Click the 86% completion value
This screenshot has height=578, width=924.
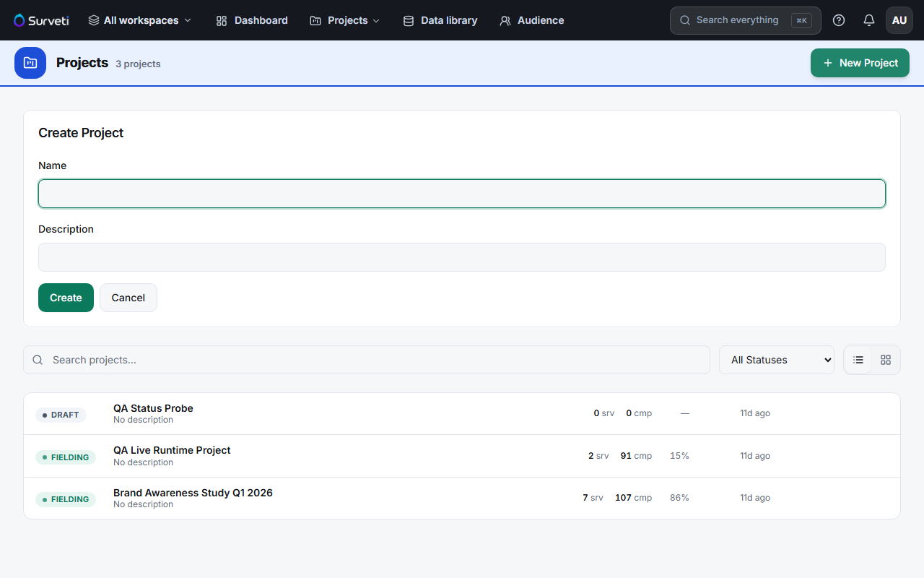[x=679, y=498]
